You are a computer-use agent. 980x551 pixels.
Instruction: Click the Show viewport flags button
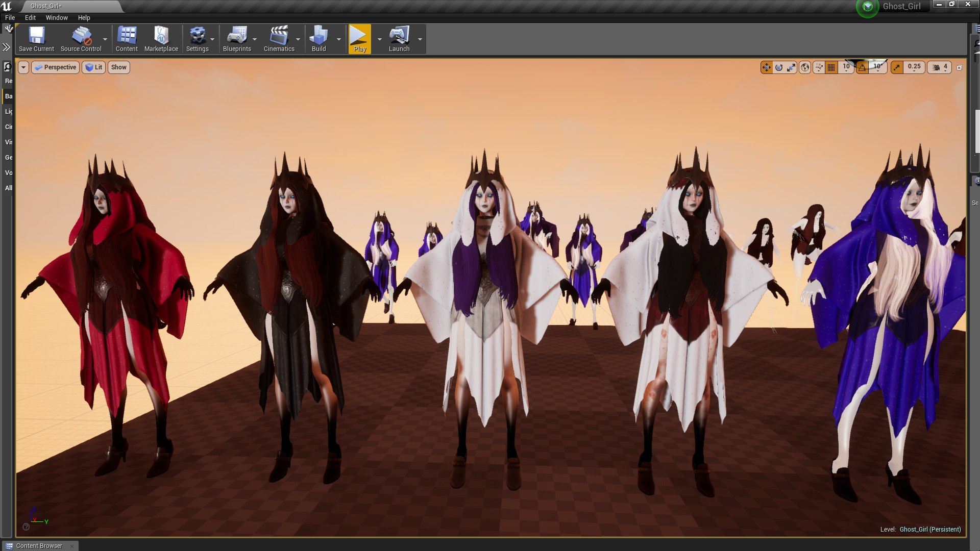click(x=118, y=67)
